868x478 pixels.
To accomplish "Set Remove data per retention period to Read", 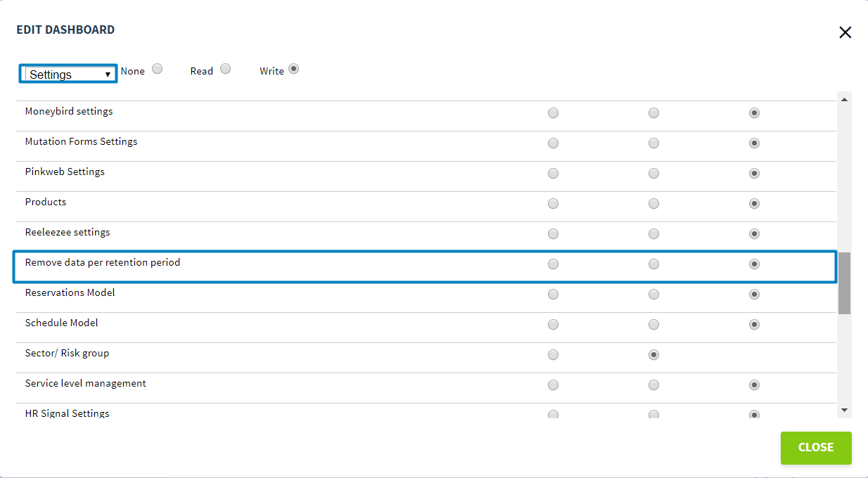I will point(653,264).
